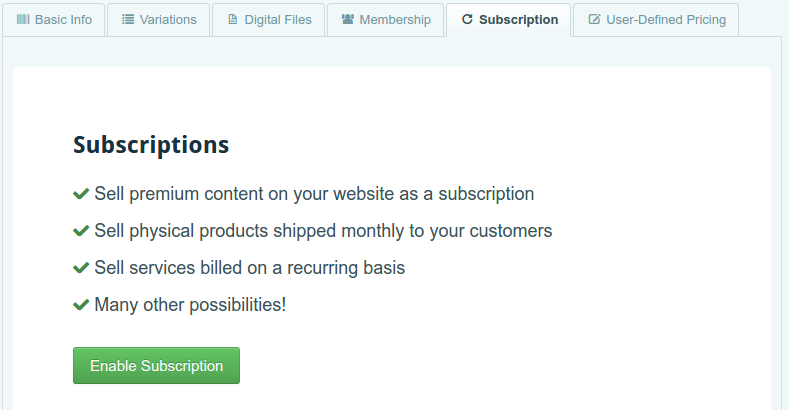Click the list icon on Variations tab
Viewport: 789px width, 410px height.
128,20
